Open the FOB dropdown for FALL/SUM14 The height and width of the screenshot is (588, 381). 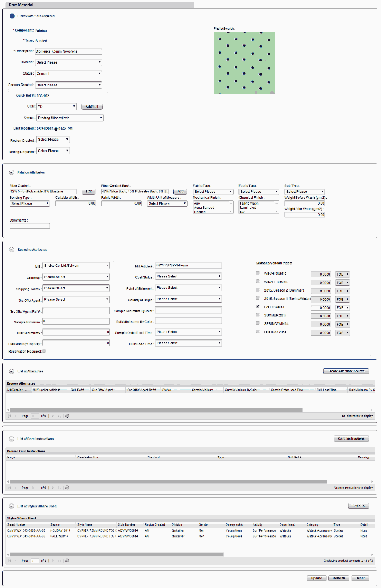(x=343, y=308)
